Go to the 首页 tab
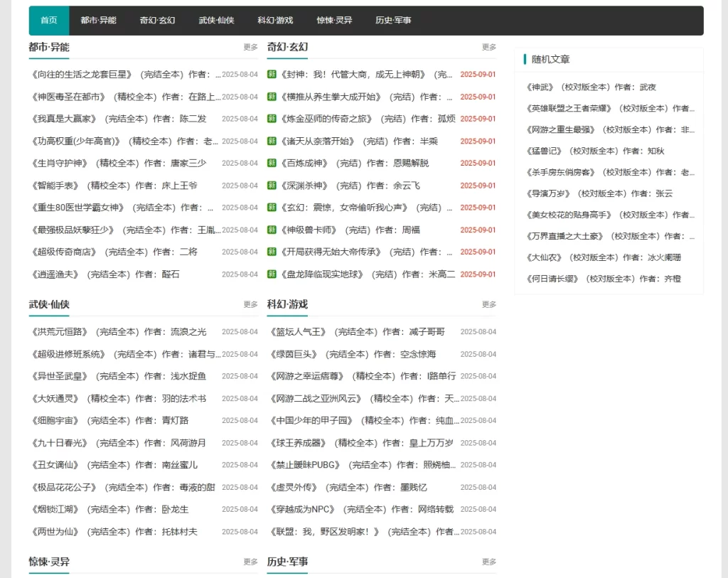This screenshot has height=578, width=728. (x=48, y=21)
